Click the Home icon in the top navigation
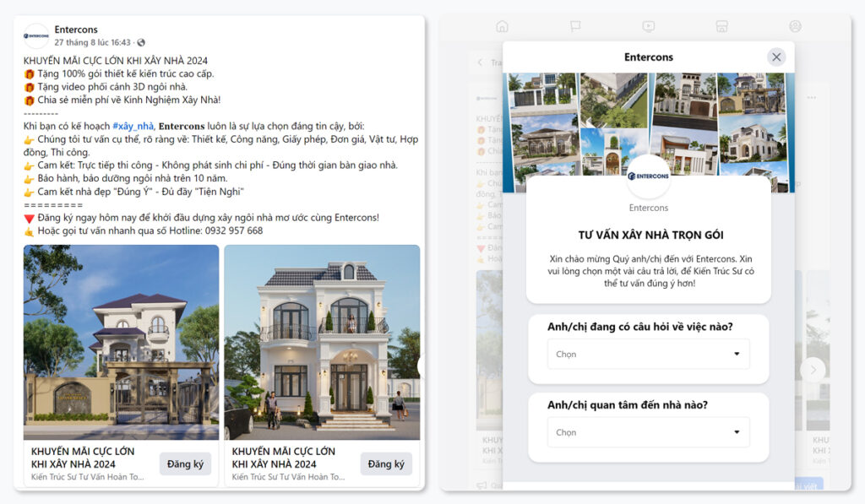The height and width of the screenshot is (504, 865). [502, 27]
